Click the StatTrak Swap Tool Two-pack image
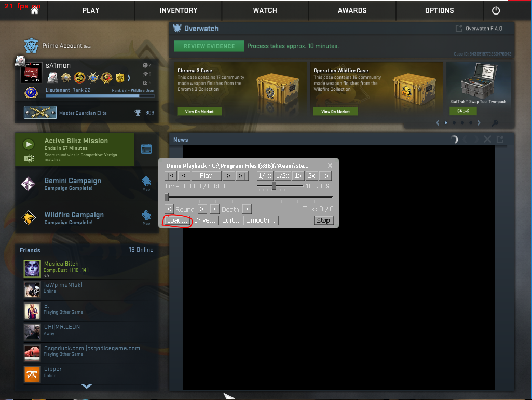This screenshot has width=532, height=400. (x=479, y=80)
